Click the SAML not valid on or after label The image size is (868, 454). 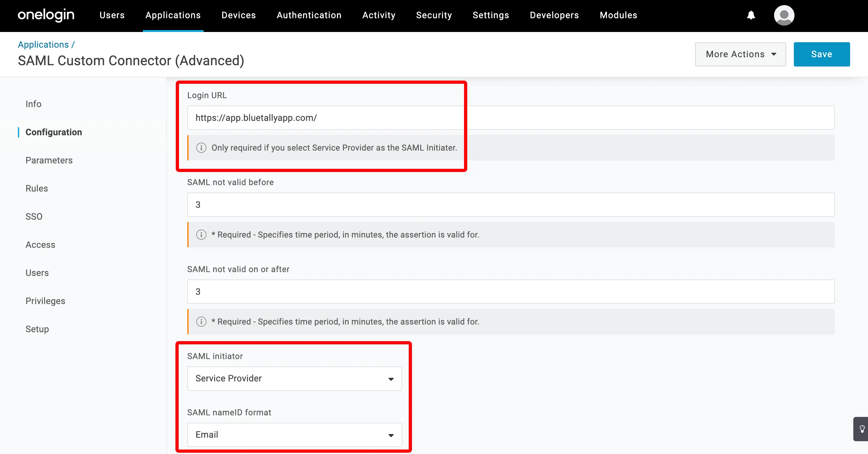coord(238,269)
